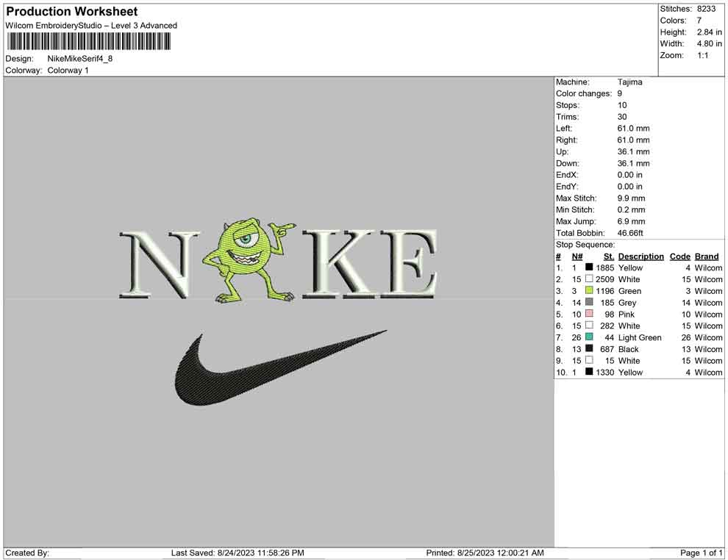Screen dimensions: 728x560
Task: Select the black swatch in stop 8
Action: 589,349
